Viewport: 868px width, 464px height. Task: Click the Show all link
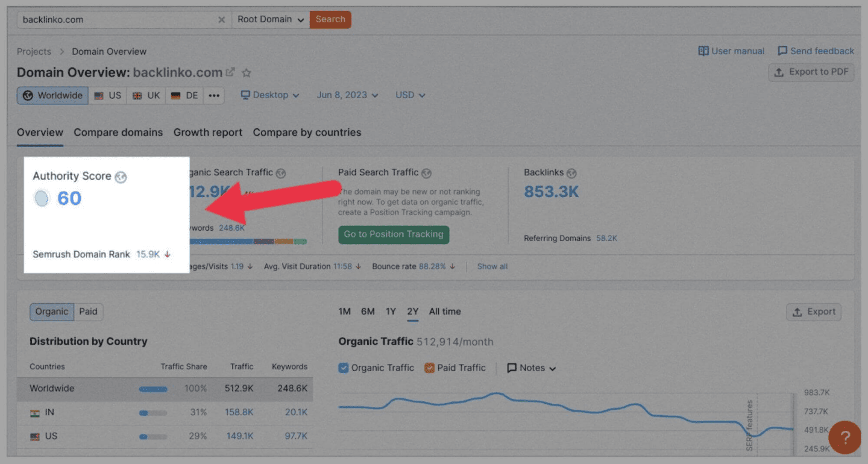click(492, 266)
